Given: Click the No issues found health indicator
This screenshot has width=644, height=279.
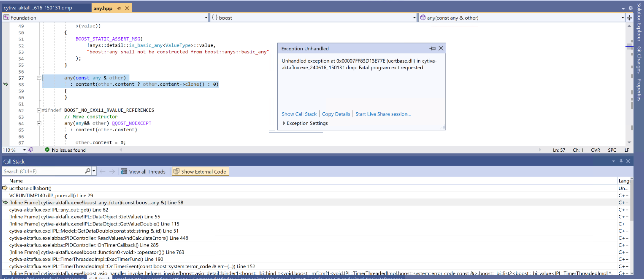Looking at the screenshot, I should [x=65, y=150].
